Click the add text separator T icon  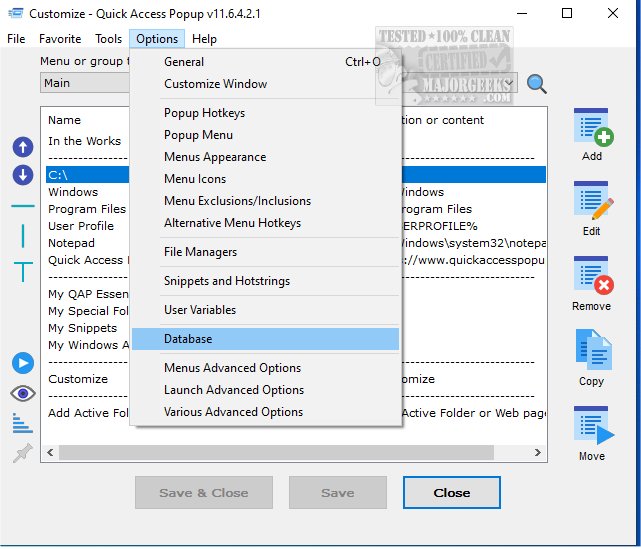pyautogui.click(x=23, y=271)
